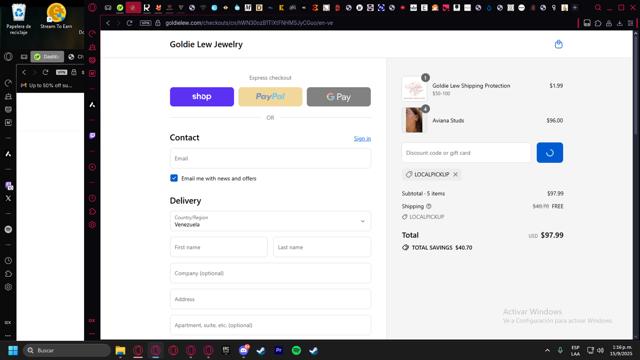Open the cart bag icon in checkout header
This screenshot has height=360, width=640.
(x=558, y=44)
